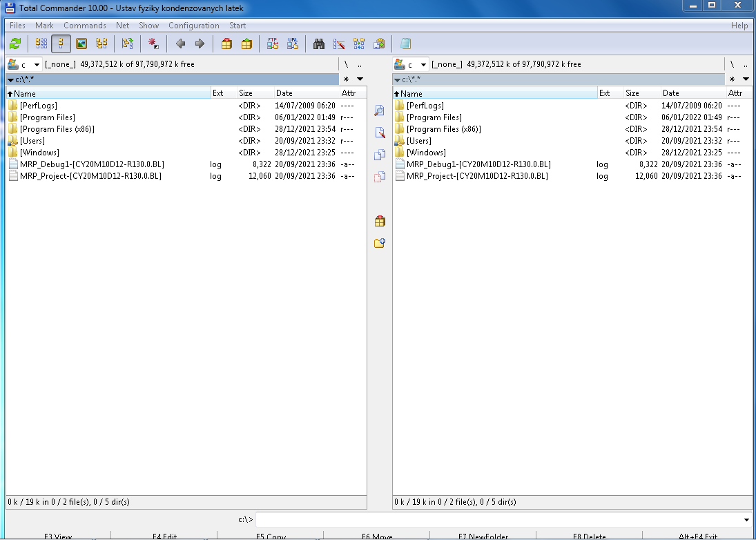Sort right panel by Date column

click(x=693, y=93)
